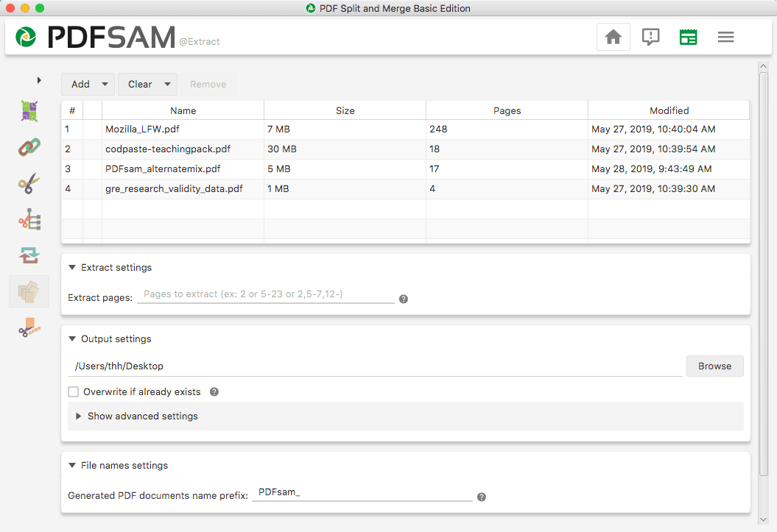Open the green news icon
The image size is (777, 532).
click(x=688, y=36)
